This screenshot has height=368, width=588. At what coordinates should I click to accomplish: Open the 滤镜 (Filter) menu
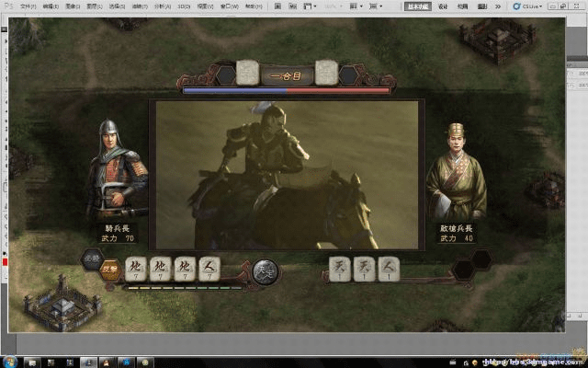[x=141, y=6]
